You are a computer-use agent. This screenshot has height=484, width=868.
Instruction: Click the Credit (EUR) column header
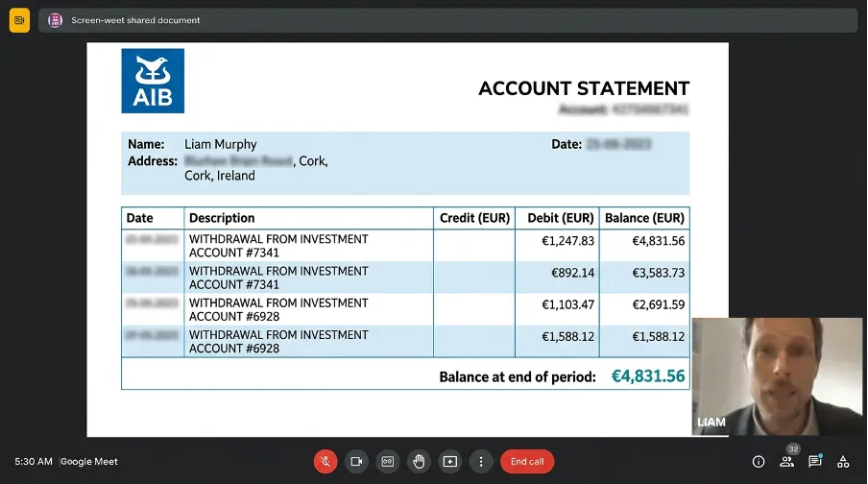[x=474, y=218]
